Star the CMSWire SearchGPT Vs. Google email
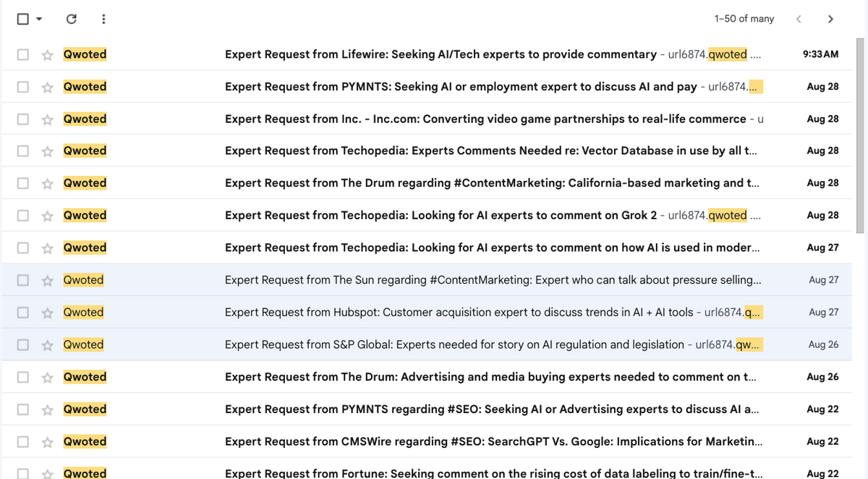 coord(48,441)
